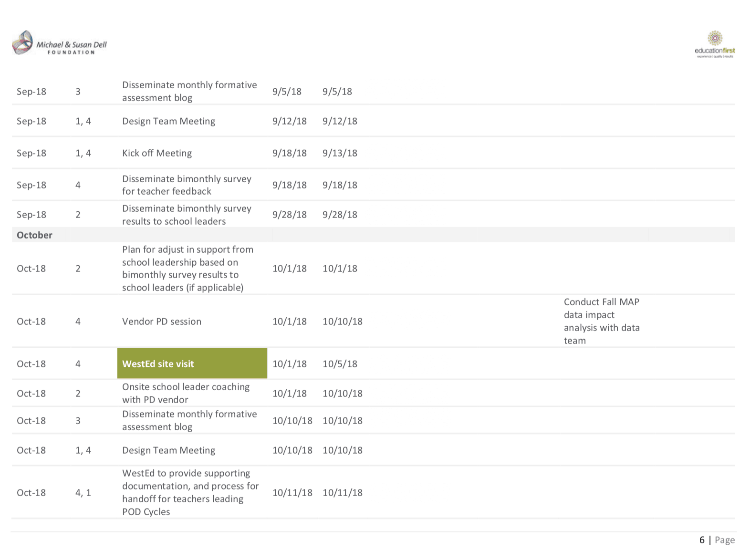Select the highlighted 'WestEd site visit' cell
Image resolution: width=750 pixels, height=560 pixels.
[192, 363]
